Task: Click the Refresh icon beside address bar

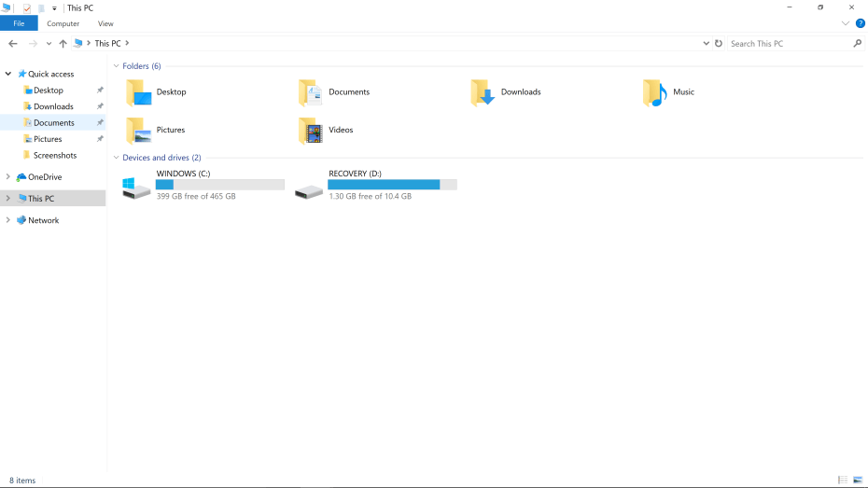Action: (719, 44)
